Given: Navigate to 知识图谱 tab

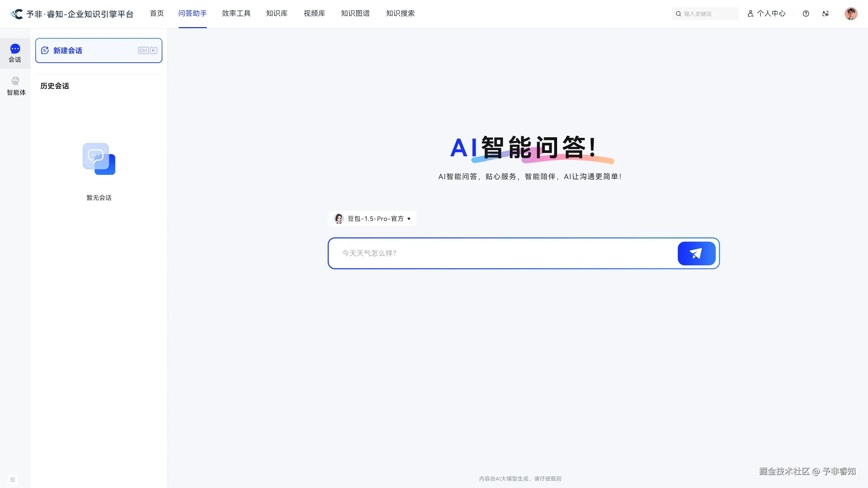Looking at the screenshot, I should pos(355,14).
